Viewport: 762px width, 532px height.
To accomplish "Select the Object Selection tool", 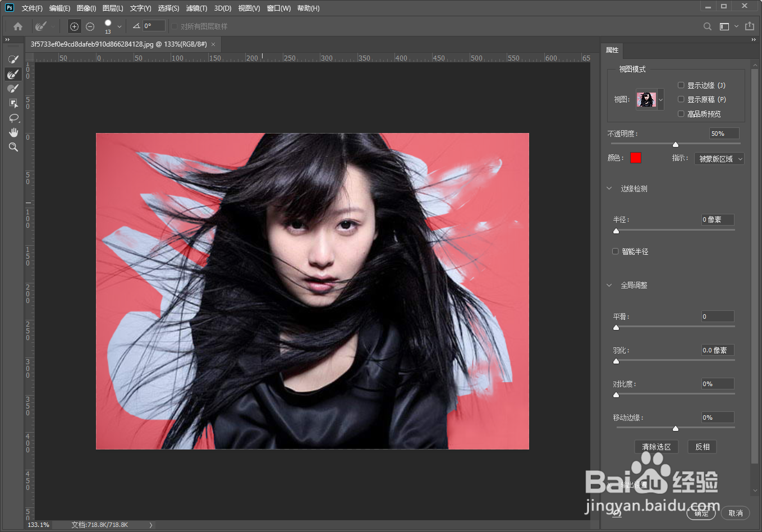I will pyautogui.click(x=13, y=103).
